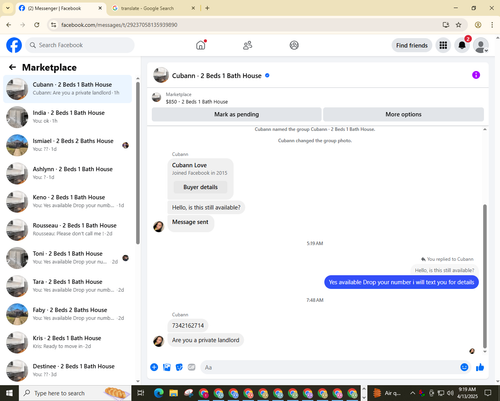Click Search Facebook field
Screen dimensions: 500x401
click(80, 45)
